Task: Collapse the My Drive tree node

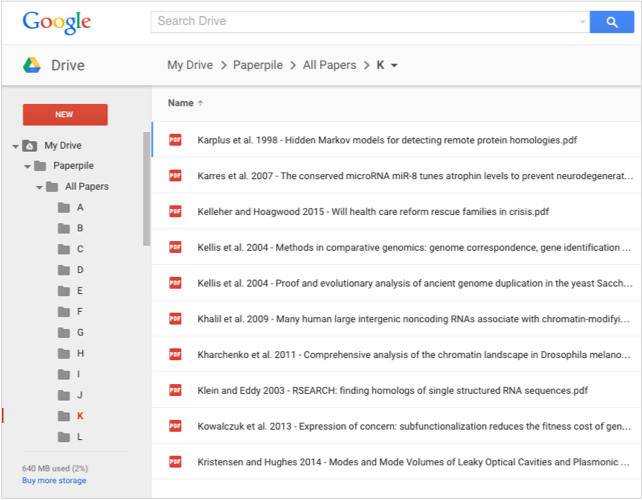Action: point(15,146)
